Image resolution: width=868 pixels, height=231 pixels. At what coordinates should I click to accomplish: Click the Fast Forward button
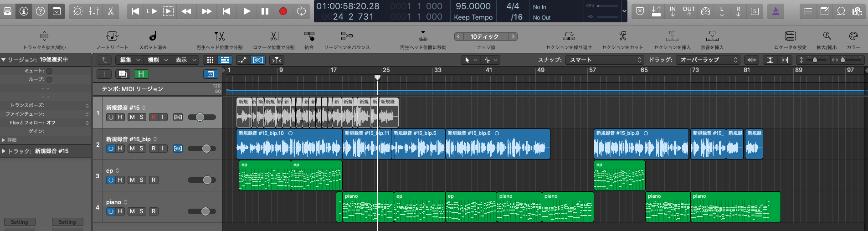coord(206,11)
